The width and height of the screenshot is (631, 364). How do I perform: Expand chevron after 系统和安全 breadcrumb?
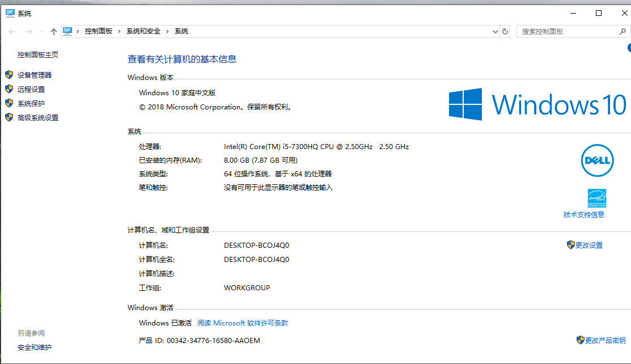tap(167, 31)
